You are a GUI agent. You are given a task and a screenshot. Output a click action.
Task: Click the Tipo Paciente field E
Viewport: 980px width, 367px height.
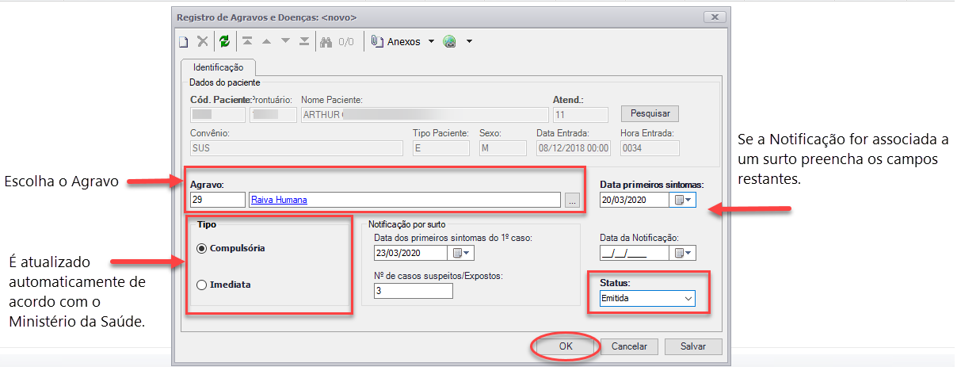(x=441, y=147)
